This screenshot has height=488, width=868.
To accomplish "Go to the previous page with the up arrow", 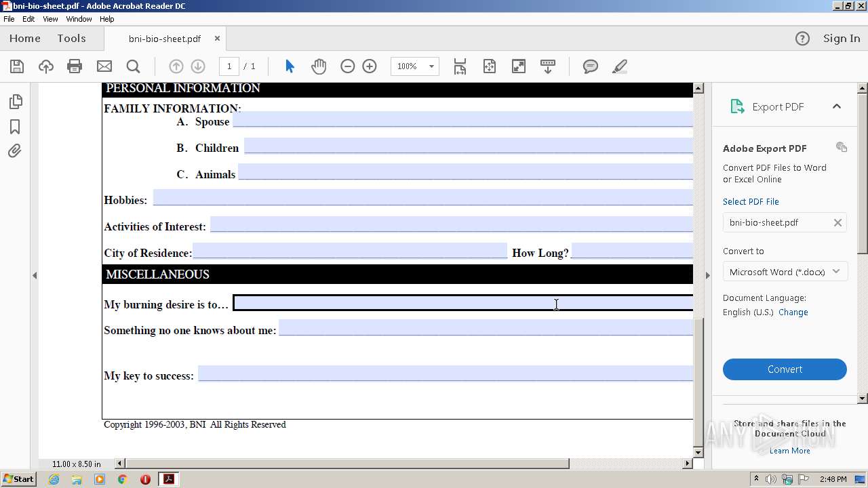I will [176, 66].
